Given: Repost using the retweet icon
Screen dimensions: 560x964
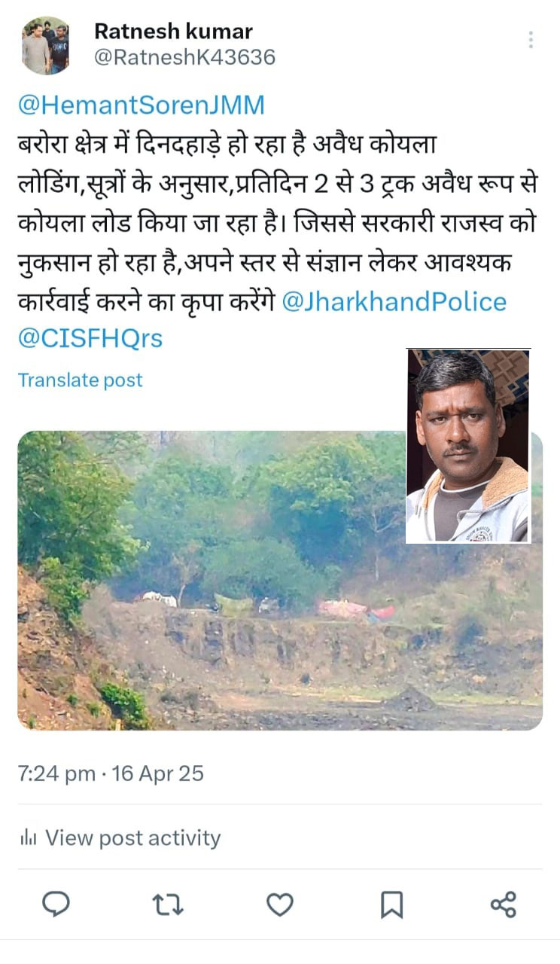Looking at the screenshot, I should tap(168, 905).
